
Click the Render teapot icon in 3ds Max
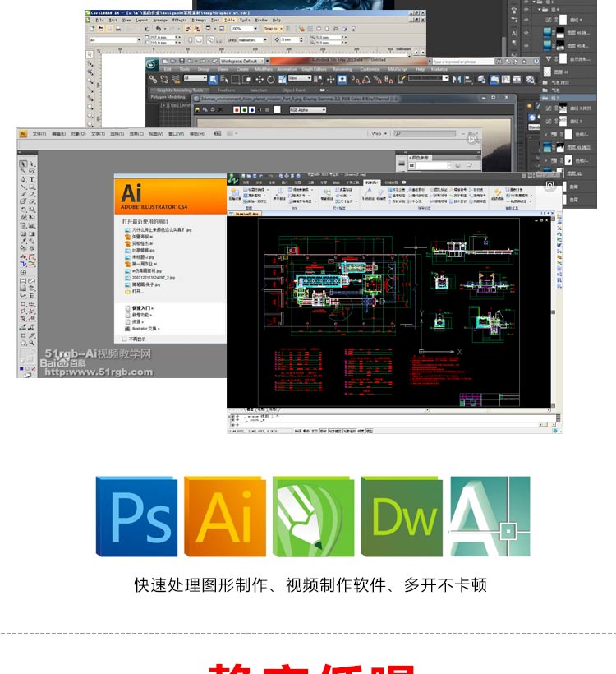531,79
